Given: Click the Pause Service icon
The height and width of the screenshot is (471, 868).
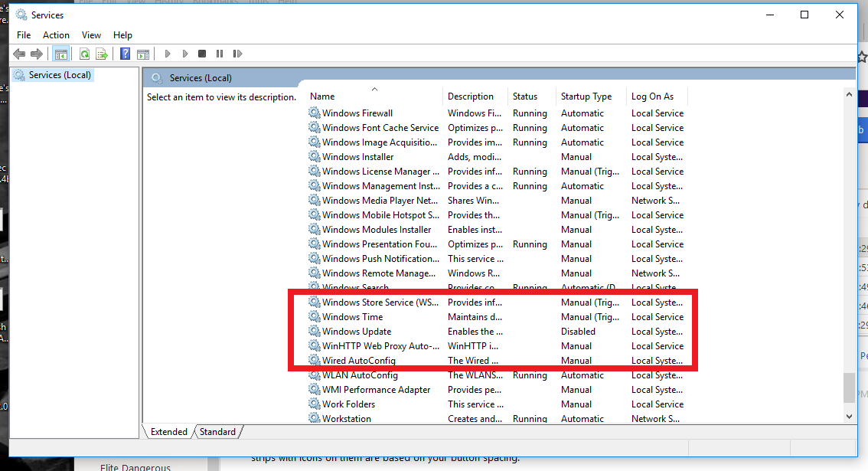Looking at the screenshot, I should 219,54.
